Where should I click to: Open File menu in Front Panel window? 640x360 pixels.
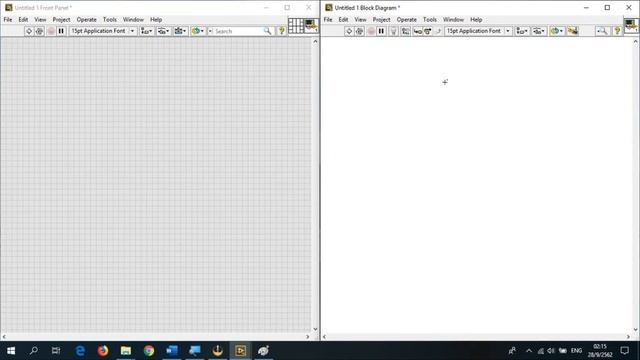8,20
